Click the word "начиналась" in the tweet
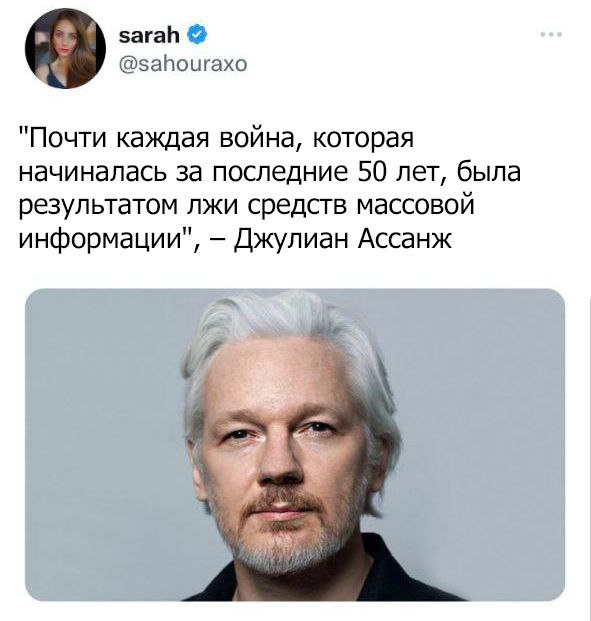The height and width of the screenshot is (621, 591). 93,173
